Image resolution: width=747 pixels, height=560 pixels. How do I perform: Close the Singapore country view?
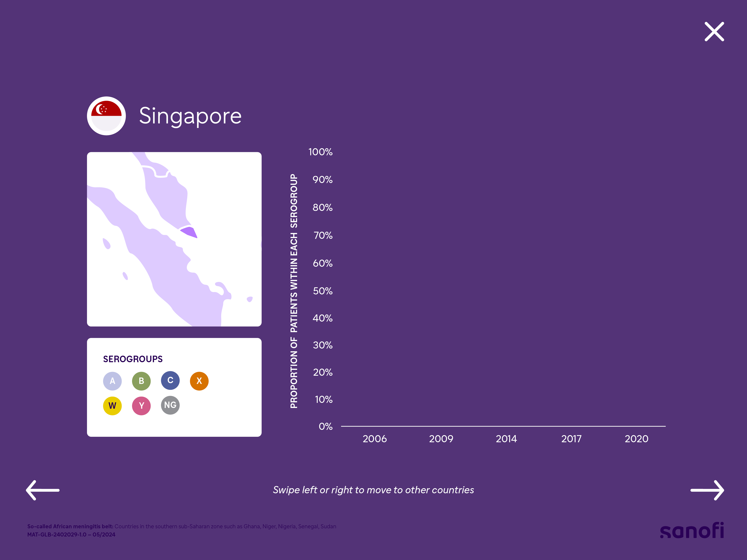(714, 32)
